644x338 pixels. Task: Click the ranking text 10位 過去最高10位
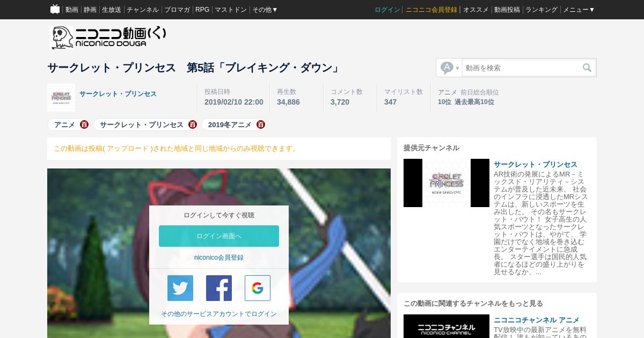pos(466,102)
